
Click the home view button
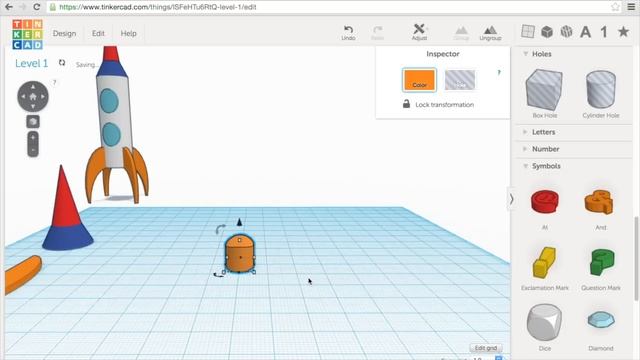(33, 97)
